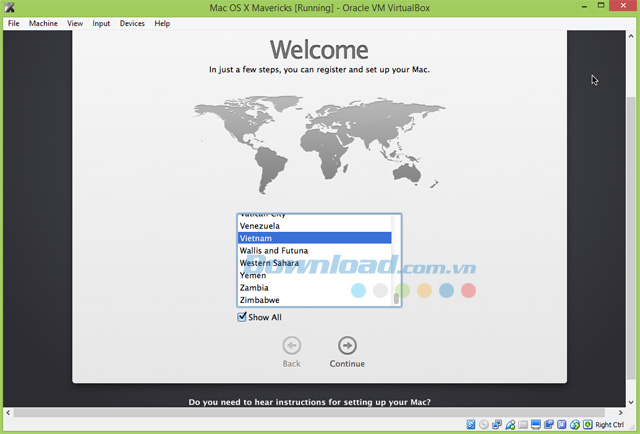640x434 pixels.
Task: Click the VirtualBox window title bar icon
Action: coord(9,8)
